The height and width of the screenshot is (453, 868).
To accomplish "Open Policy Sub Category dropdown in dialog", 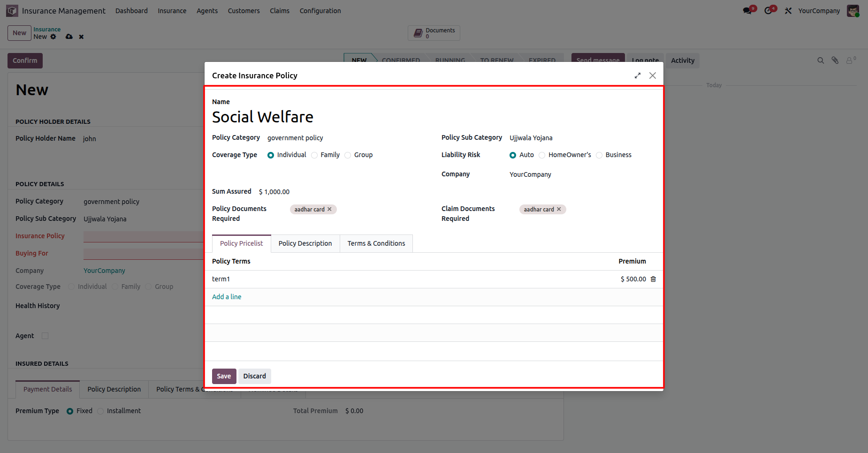I will pyautogui.click(x=582, y=138).
